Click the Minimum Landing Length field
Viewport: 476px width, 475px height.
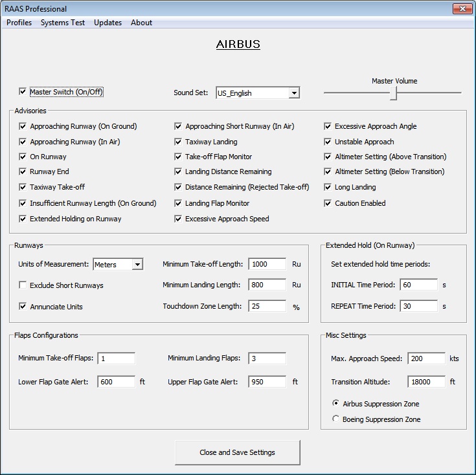pos(267,285)
